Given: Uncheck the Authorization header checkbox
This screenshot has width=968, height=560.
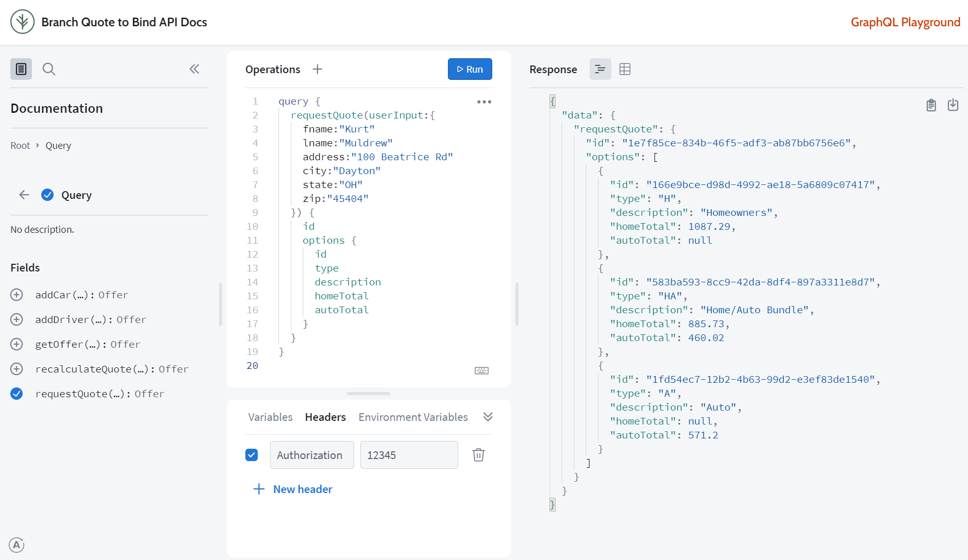Looking at the screenshot, I should pyautogui.click(x=252, y=455).
